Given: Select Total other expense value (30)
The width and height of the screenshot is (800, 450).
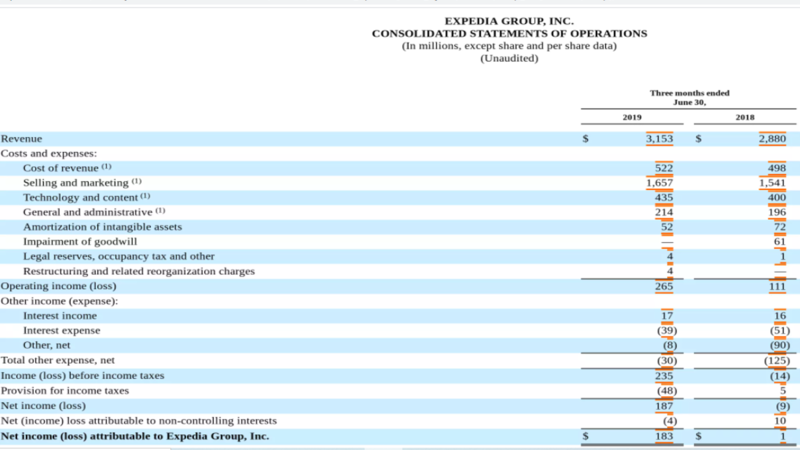Looking at the screenshot, I should 667,361.
